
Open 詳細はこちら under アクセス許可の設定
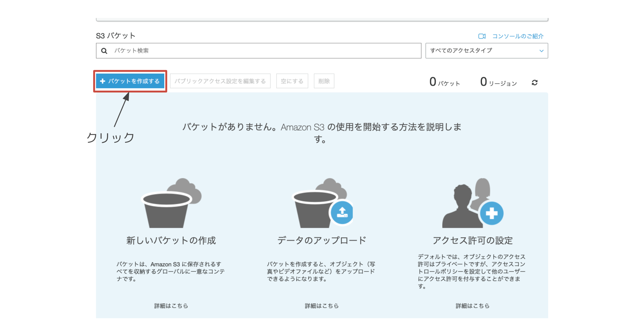tap(472, 306)
